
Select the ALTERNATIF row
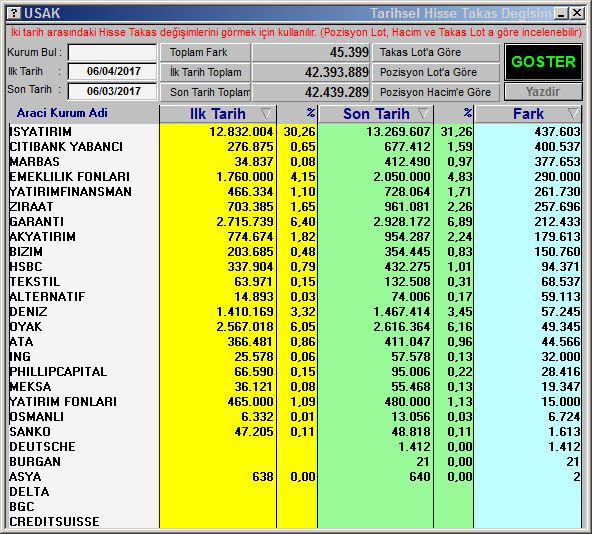[294, 297]
